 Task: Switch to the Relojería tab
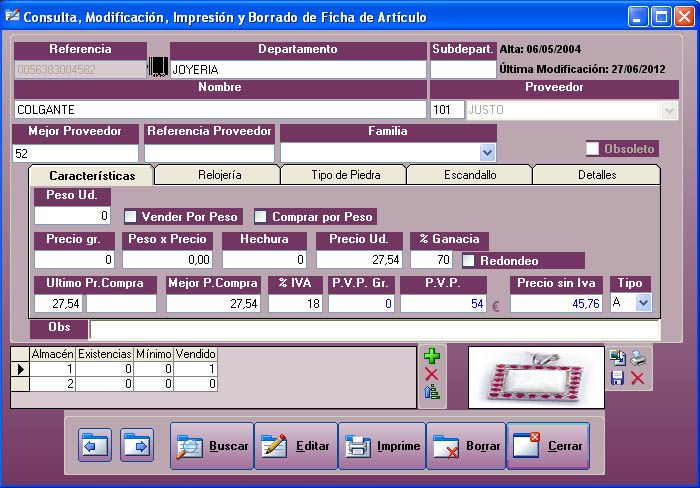coord(217,175)
